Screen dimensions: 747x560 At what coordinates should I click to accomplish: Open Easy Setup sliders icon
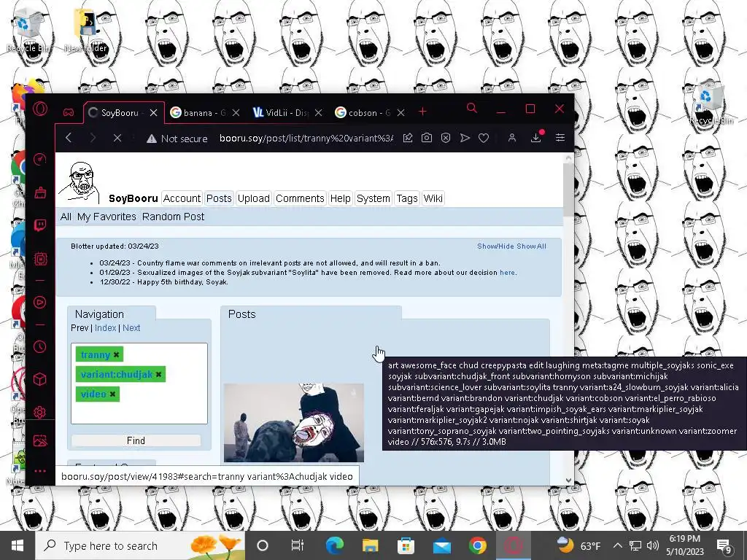tap(560, 138)
